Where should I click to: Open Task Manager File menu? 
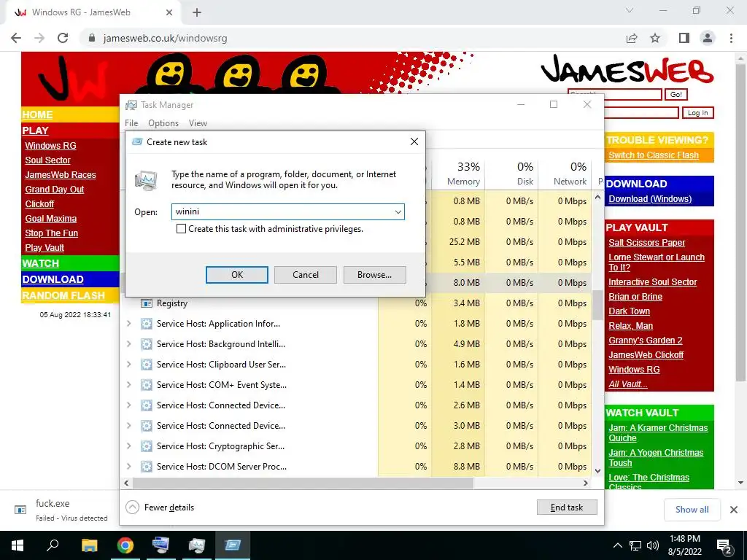coord(131,122)
